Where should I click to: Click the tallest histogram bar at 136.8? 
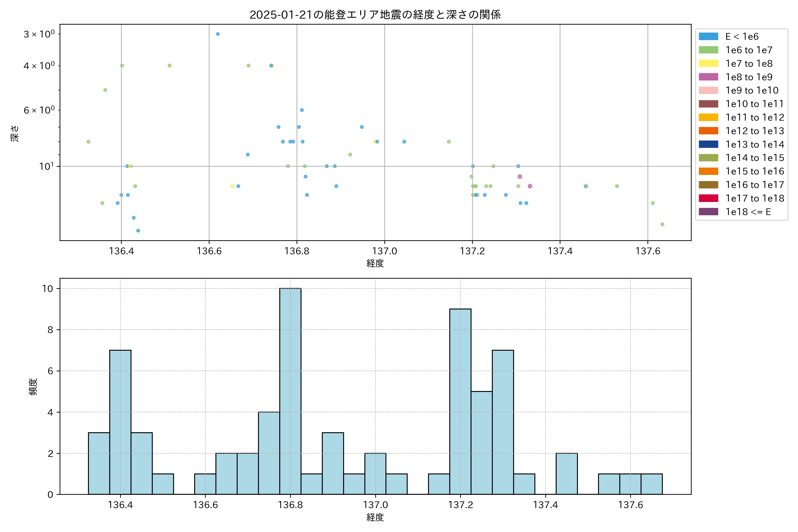[x=290, y=390]
